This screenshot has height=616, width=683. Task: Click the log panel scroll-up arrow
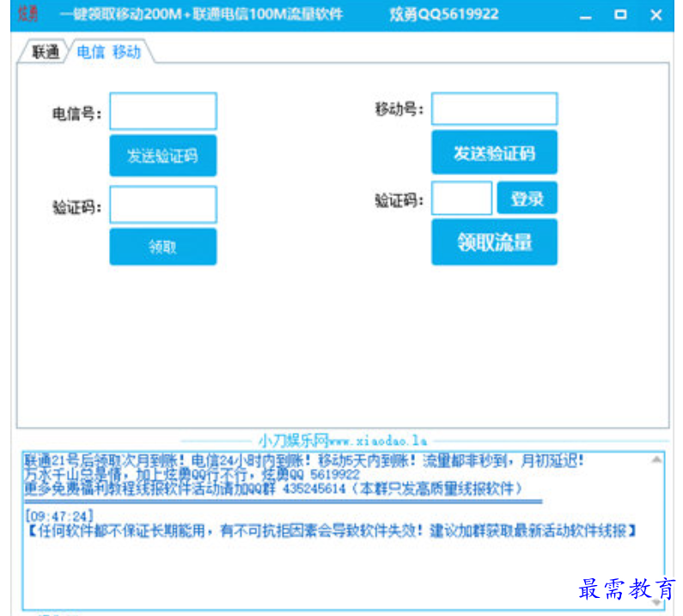click(x=656, y=460)
